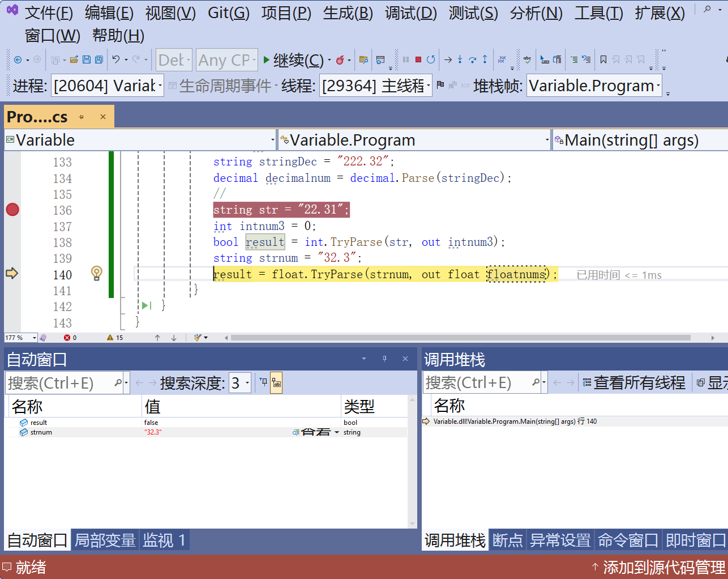Stop debugging with the red square icon

[x=418, y=59]
